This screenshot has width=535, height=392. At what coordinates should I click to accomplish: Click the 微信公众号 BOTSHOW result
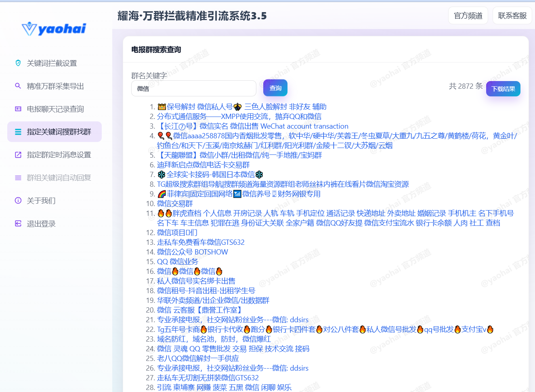pyautogui.click(x=192, y=252)
